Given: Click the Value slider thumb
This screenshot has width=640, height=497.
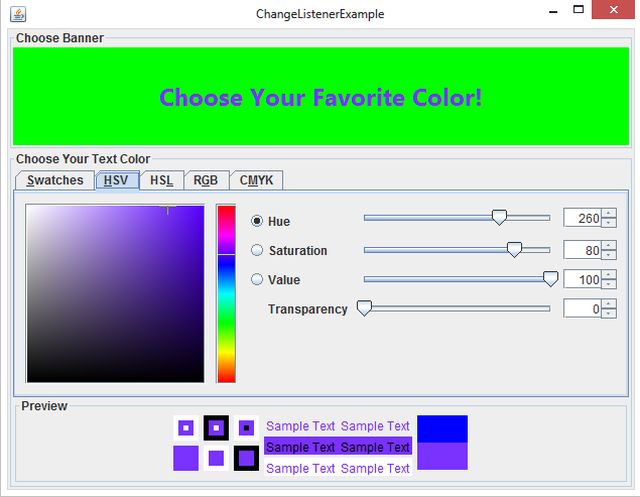Looking at the screenshot, I should (x=550, y=279).
